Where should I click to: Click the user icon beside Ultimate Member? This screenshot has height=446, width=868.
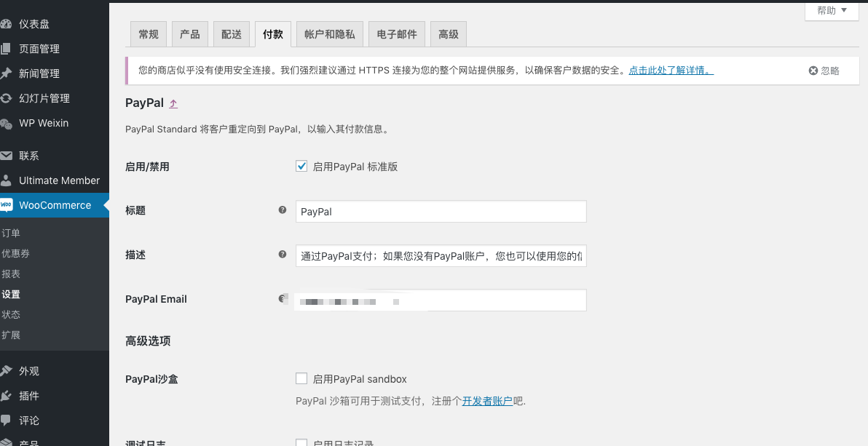pos(7,180)
